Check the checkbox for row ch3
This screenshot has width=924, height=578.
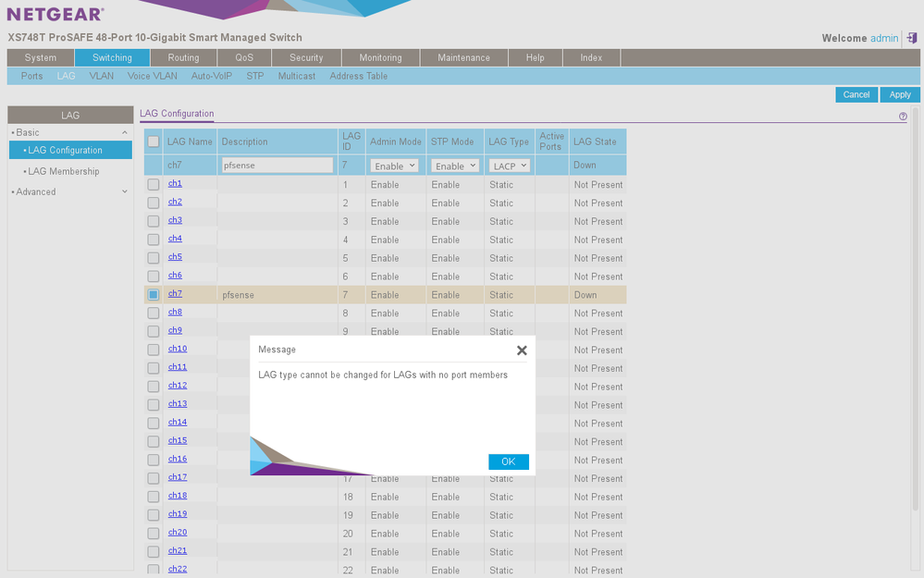(x=154, y=221)
